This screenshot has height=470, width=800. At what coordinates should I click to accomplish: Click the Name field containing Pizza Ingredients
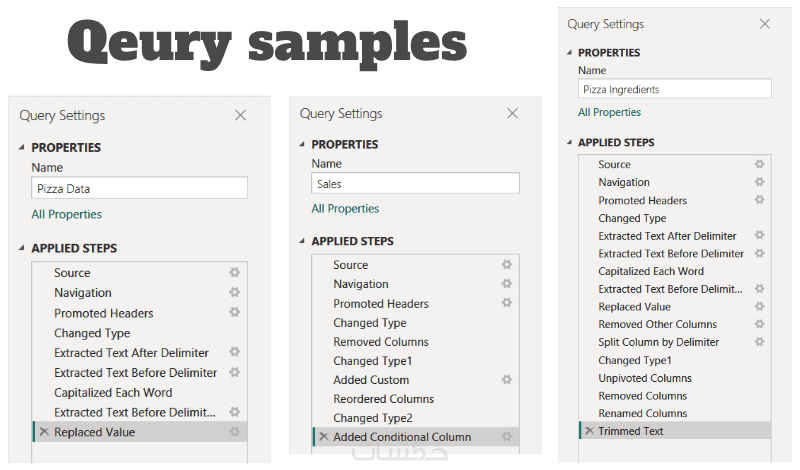pos(675,89)
